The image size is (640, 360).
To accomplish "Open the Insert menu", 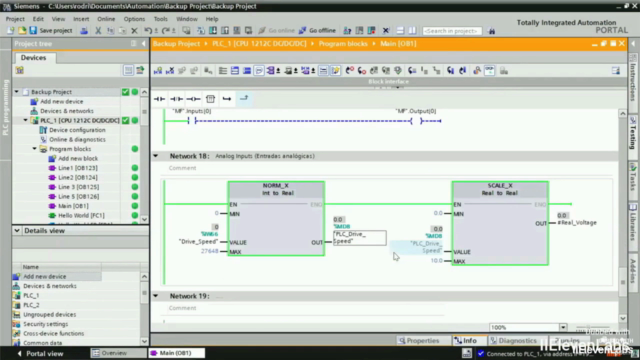I will pyautogui.click(x=81, y=19).
